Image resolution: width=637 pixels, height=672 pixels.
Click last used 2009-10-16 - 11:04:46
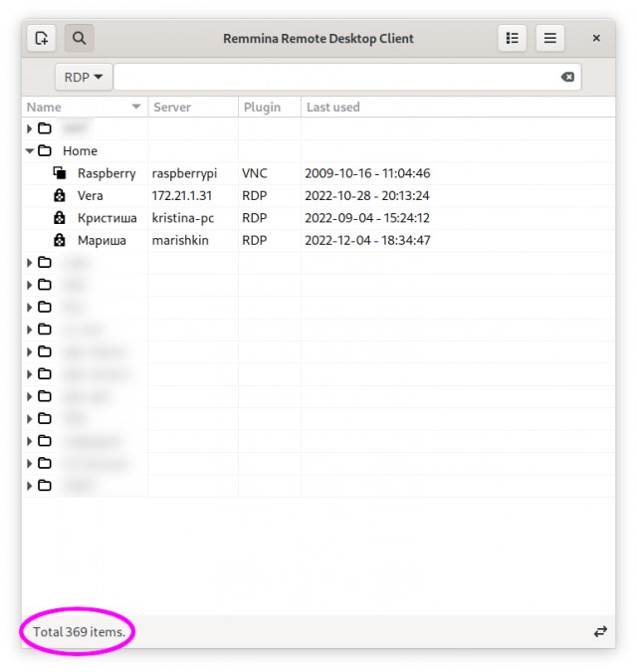367,173
